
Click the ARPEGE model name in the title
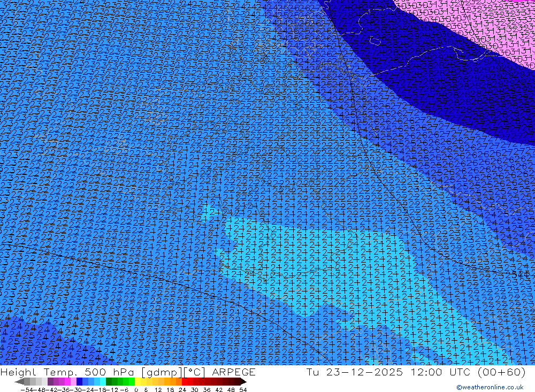coord(234,372)
